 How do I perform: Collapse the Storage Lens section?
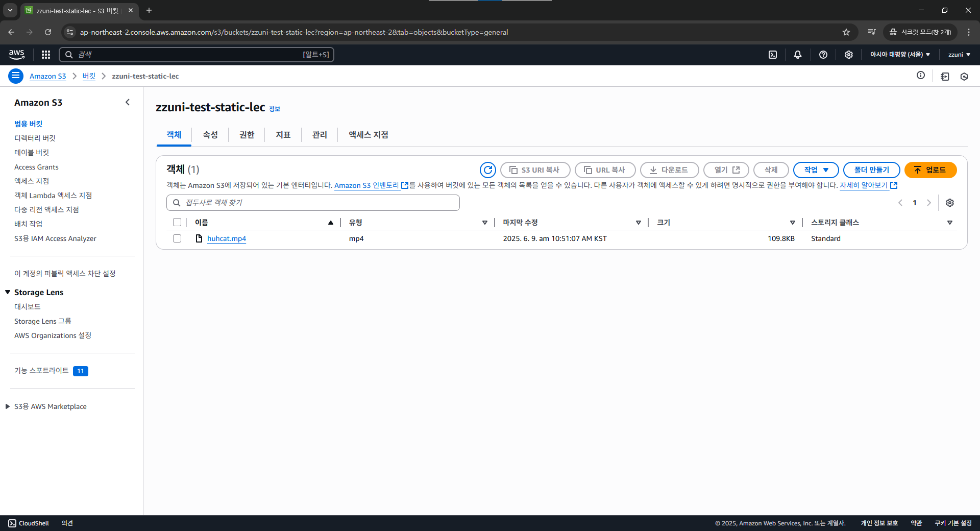click(8, 292)
